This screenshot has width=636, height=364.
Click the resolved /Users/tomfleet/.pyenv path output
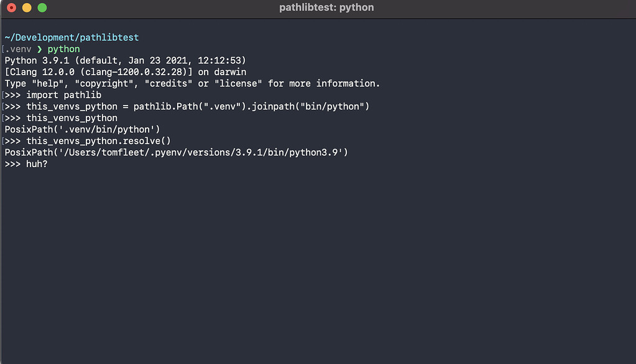176,152
